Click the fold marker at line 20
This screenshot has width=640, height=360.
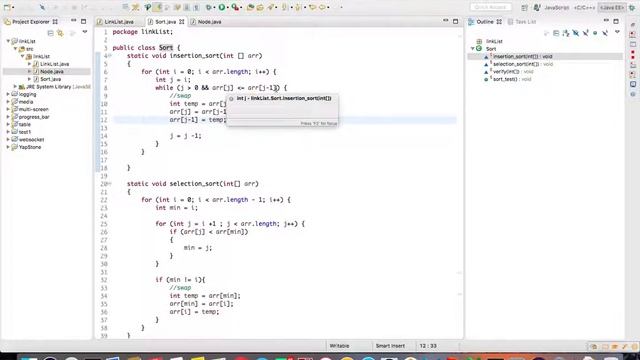(110, 184)
